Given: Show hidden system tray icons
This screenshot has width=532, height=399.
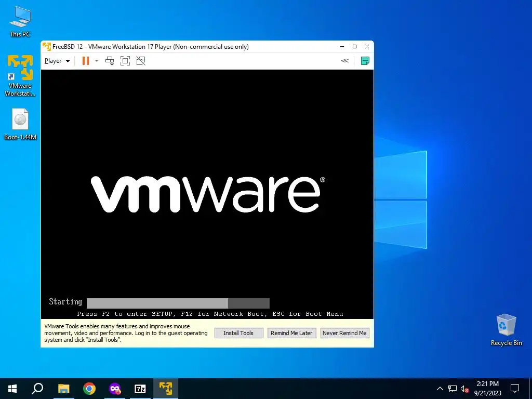Looking at the screenshot, I should 440,389.
